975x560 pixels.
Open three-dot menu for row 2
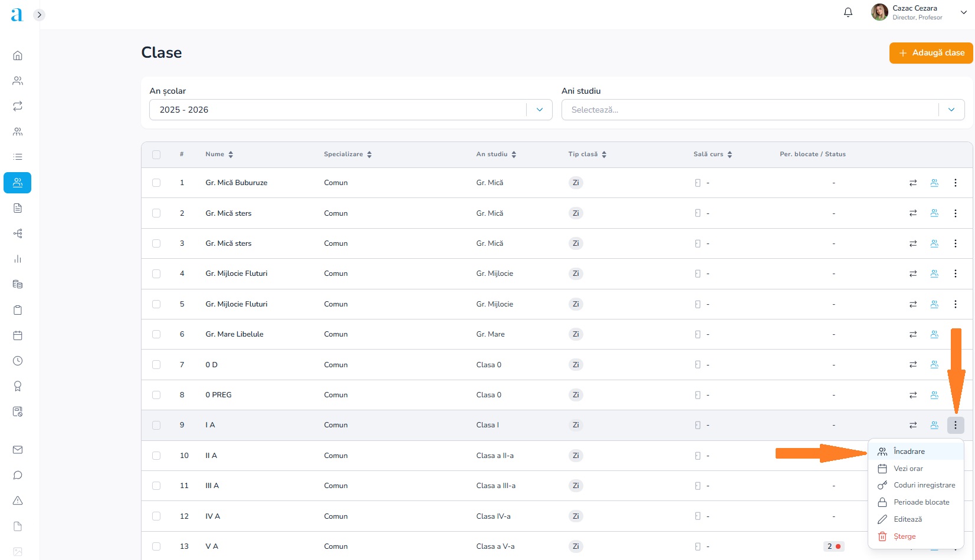(955, 213)
